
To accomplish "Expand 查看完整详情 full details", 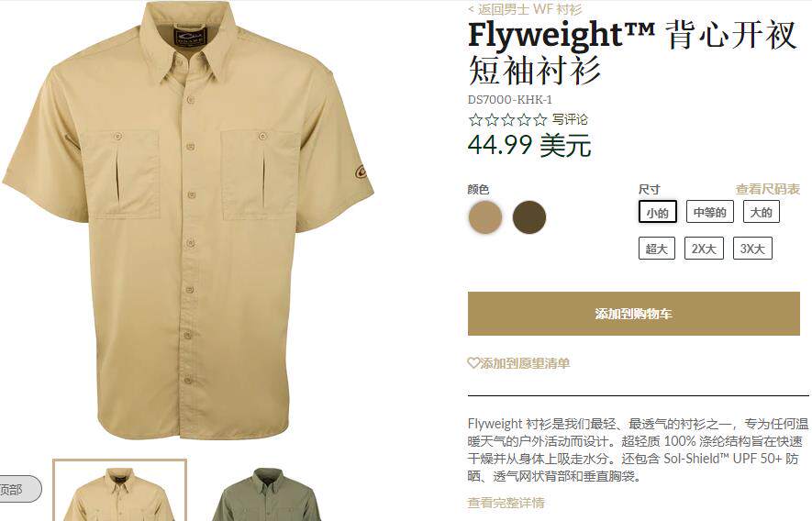I will point(506,503).
